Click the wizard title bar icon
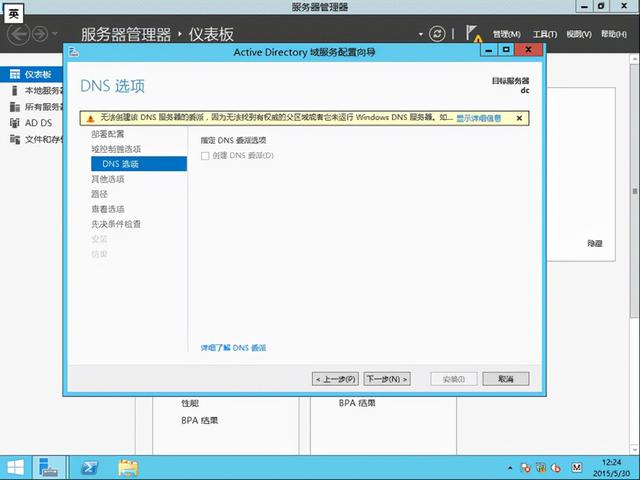The height and width of the screenshot is (480, 640). tap(74, 52)
